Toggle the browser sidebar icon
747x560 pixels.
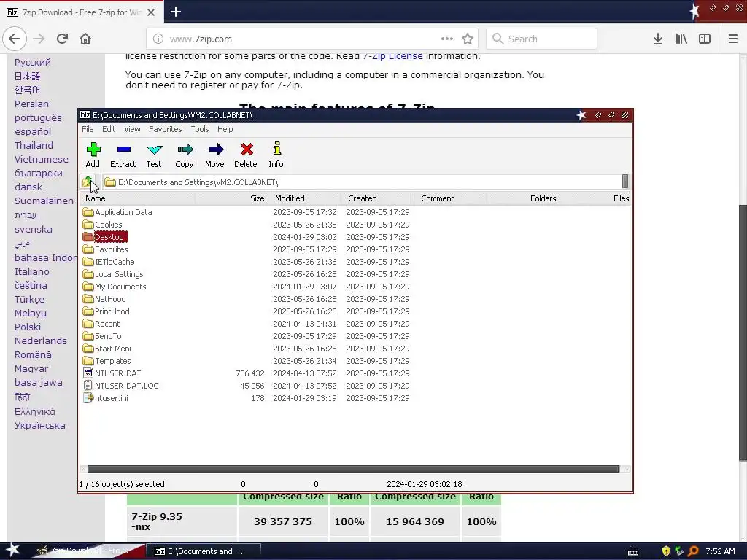click(705, 39)
